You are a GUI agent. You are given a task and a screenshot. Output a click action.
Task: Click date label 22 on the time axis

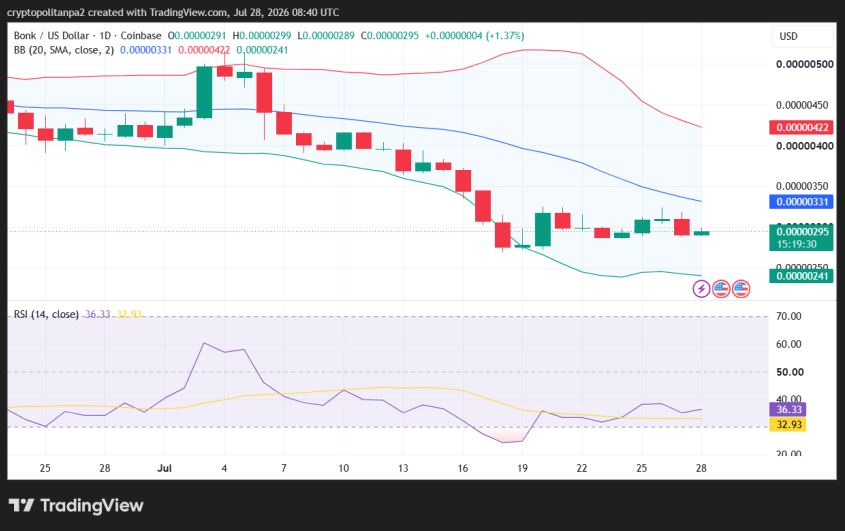click(581, 468)
